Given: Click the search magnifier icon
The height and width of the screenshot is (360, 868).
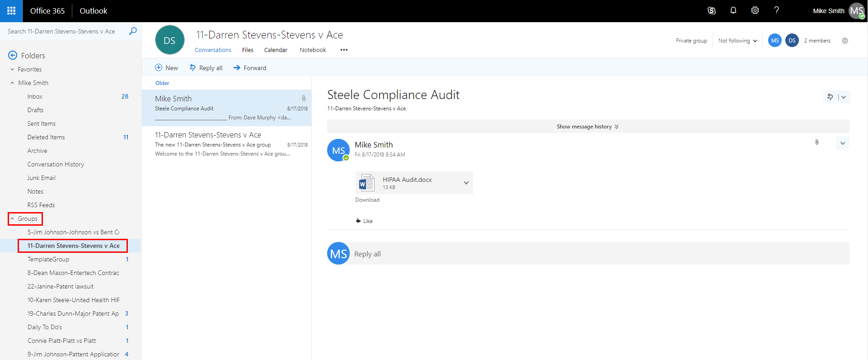Looking at the screenshot, I should [133, 31].
